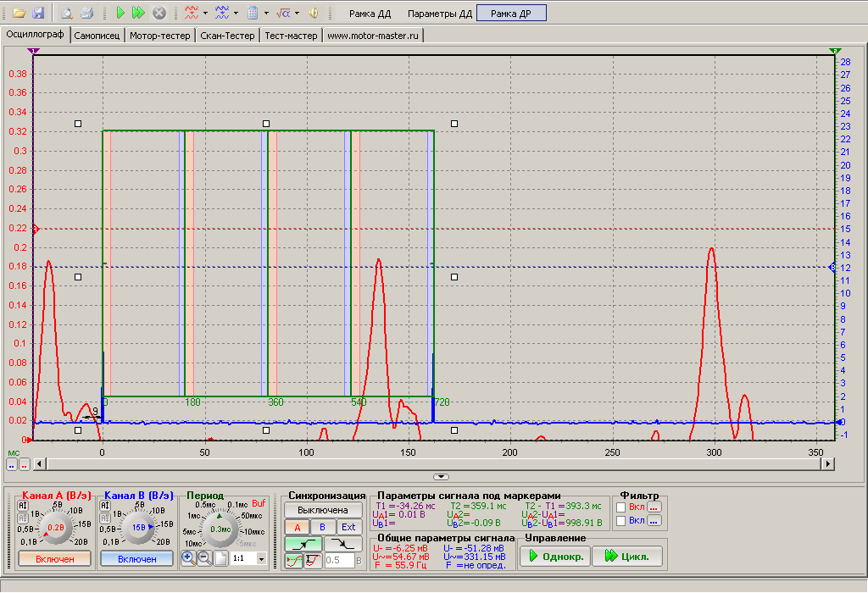Click the Параметры ДД button
The height and width of the screenshot is (593, 868).
(440, 14)
